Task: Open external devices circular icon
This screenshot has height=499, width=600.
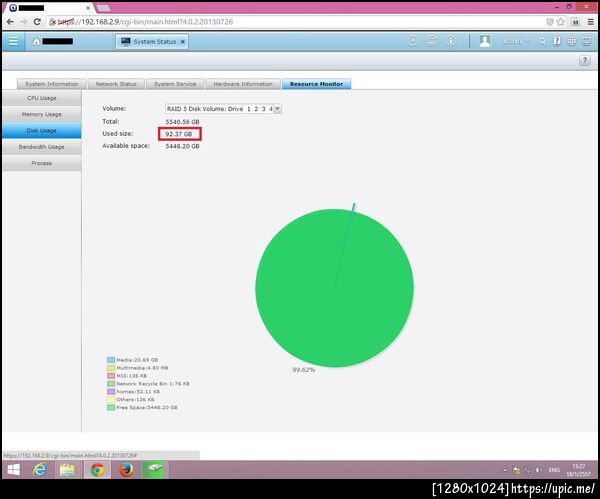Action: tap(432, 41)
